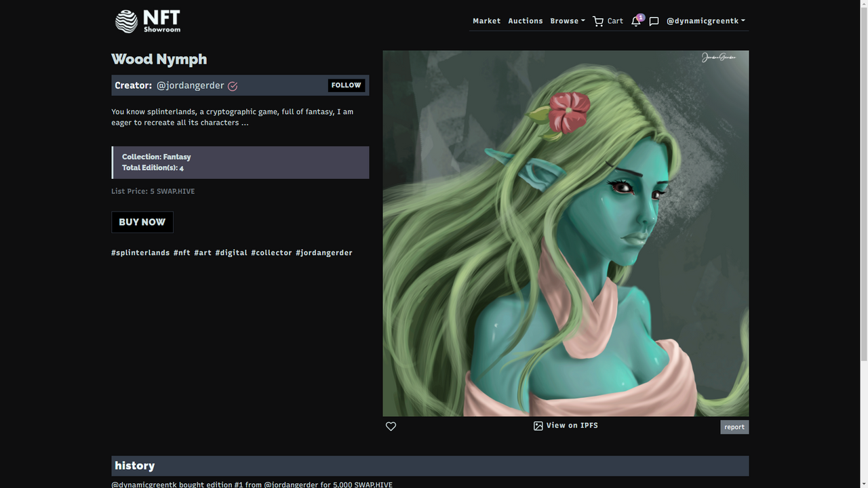Image resolution: width=868 pixels, height=488 pixels.
Task: Go to the Market page
Action: pos(486,21)
